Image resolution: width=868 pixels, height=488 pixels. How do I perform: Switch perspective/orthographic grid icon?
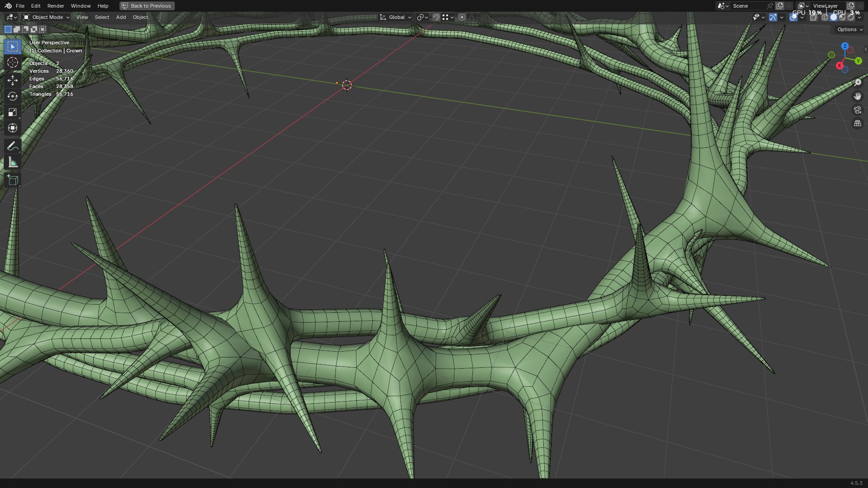[858, 123]
